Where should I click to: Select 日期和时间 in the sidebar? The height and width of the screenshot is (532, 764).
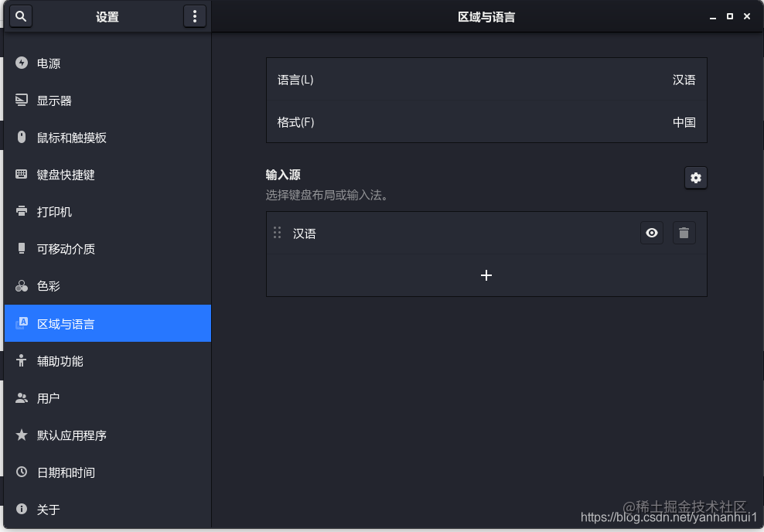[x=107, y=472]
